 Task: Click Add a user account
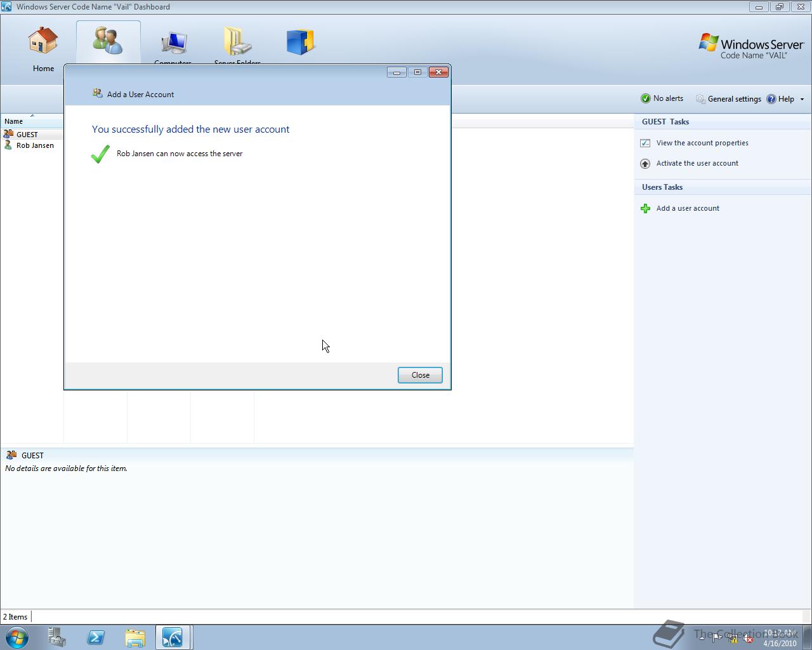click(688, 208)
